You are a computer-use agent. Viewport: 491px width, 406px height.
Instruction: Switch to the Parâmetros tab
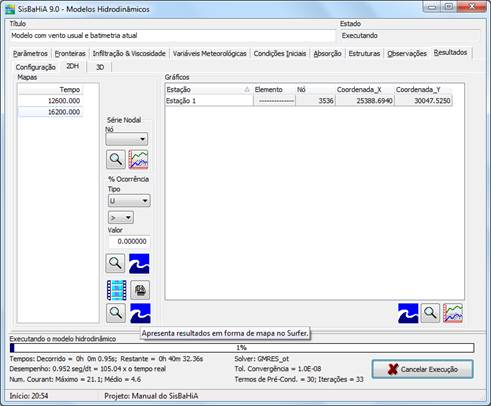[x=30, y=53]
